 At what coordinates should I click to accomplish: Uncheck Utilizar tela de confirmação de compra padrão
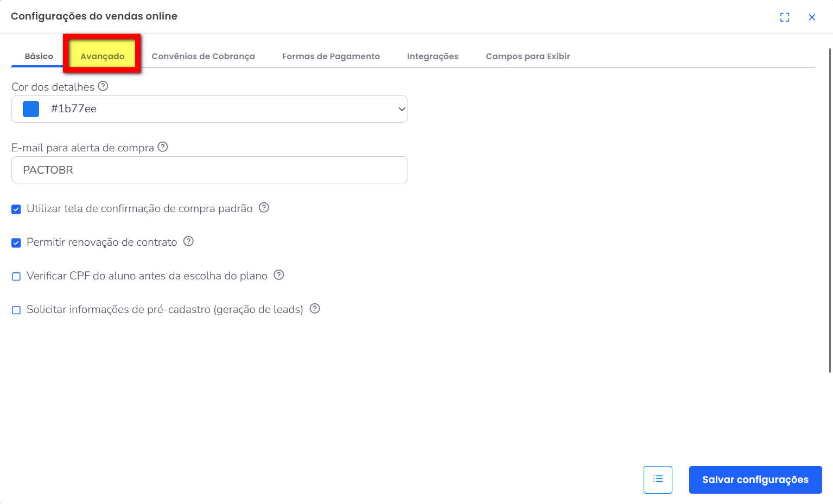[x=16, y=209]
